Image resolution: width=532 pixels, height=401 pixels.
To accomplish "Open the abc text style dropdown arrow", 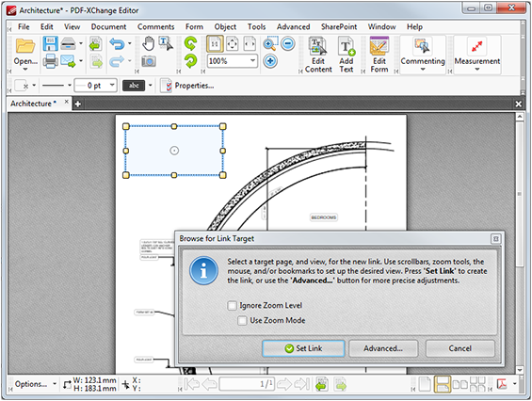I will click(151, 85).
